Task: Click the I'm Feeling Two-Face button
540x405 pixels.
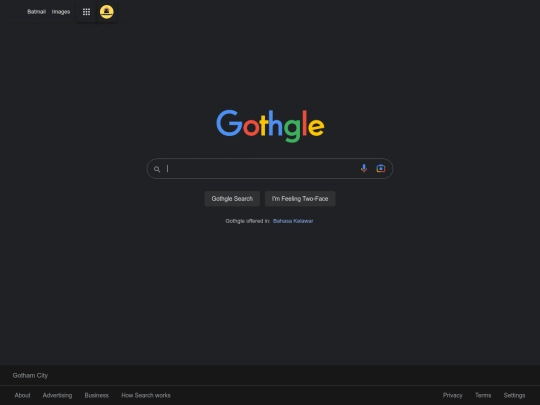Action: tap(300, 199)
